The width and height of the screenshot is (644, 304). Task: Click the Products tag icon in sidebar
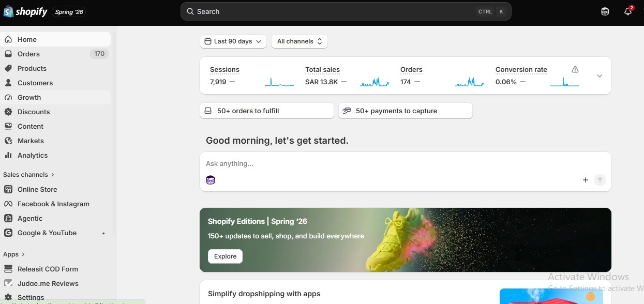[x=8, y=68]
